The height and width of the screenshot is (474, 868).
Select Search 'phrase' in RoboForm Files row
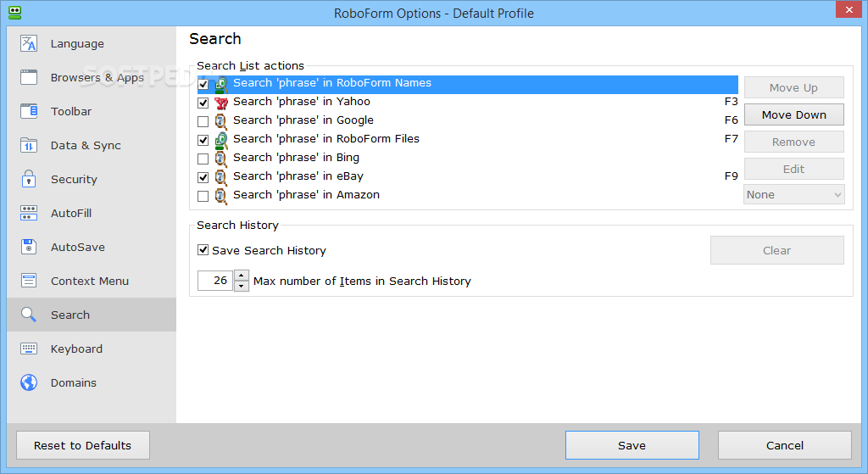(x=468, y=139)
